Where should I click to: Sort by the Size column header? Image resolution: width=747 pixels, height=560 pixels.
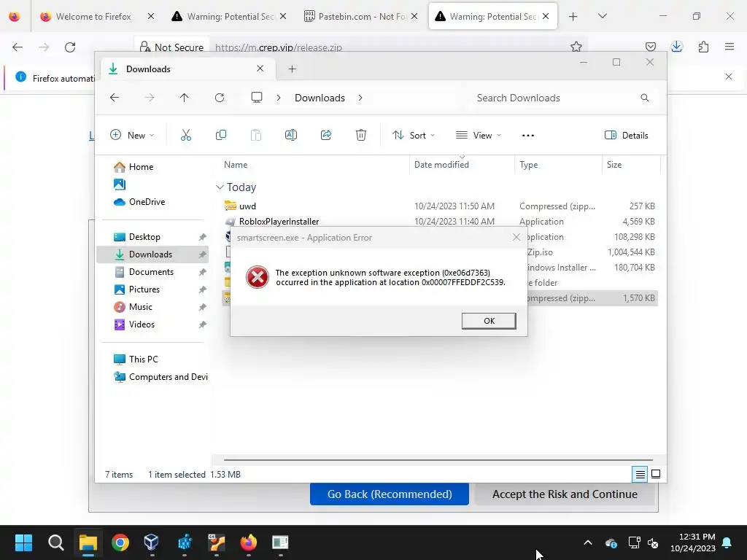614,165
